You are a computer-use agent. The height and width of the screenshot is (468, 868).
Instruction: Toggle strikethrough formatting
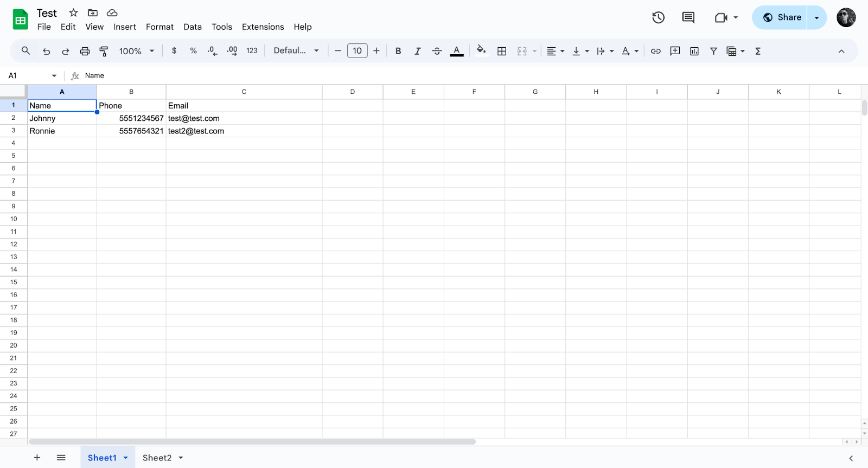click(x=437, y=51)
